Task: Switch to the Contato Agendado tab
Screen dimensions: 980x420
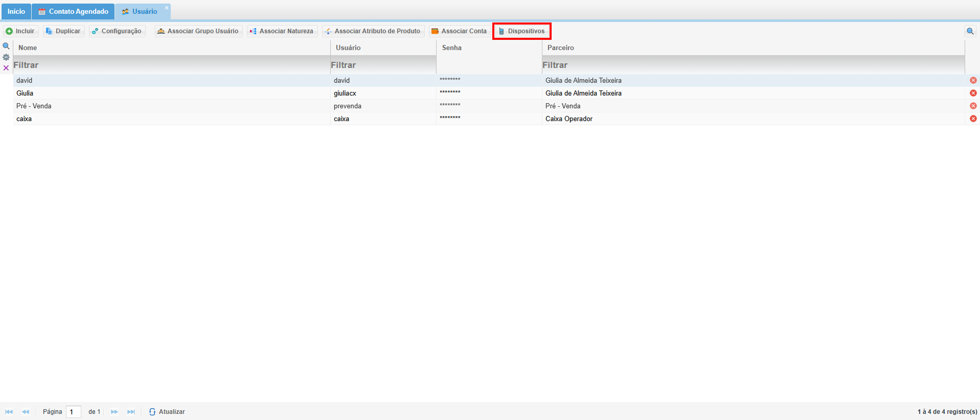Action: click(73, 11)
